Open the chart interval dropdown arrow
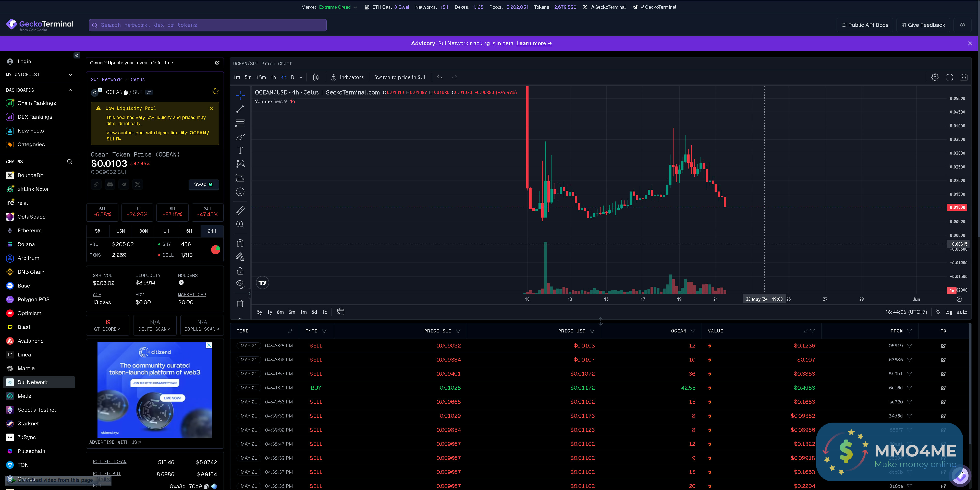This screenshot has width=980, height=490. (x=301, y=77)
